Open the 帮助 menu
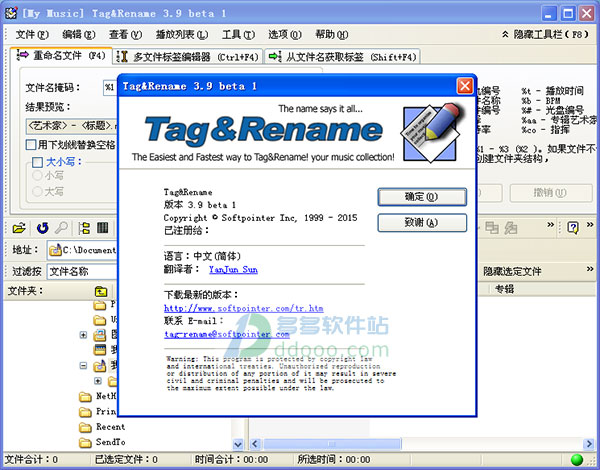Screen dimensions: 600x470 coord(331,34)
